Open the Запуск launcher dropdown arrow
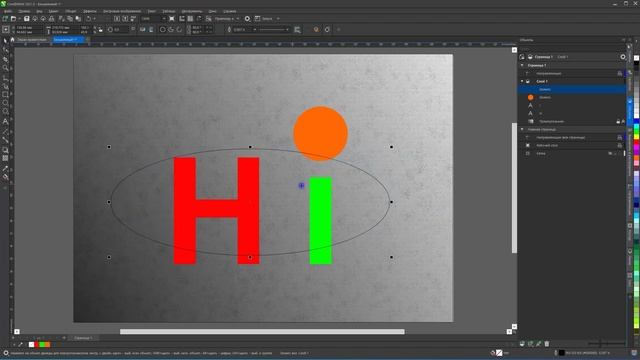 pos(278,19)
